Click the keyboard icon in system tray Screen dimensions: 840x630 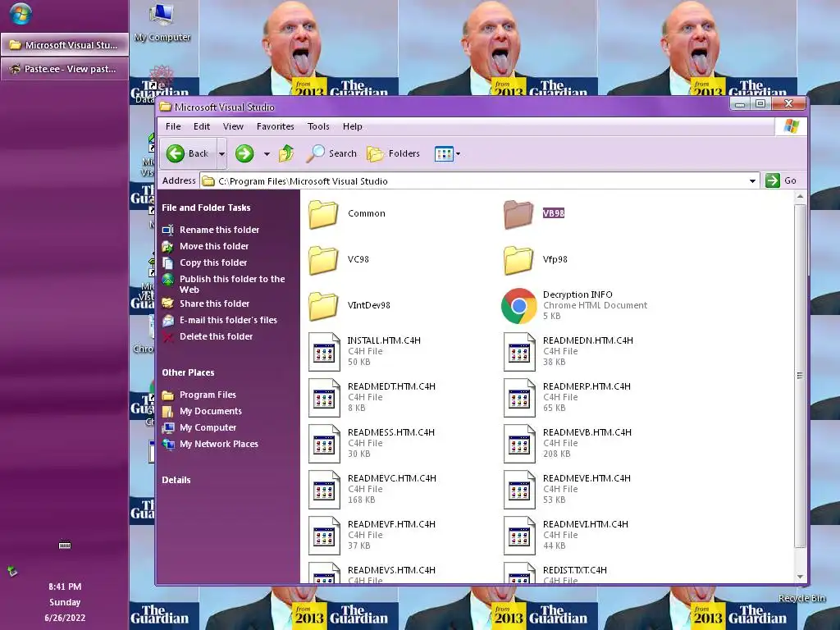65,546
